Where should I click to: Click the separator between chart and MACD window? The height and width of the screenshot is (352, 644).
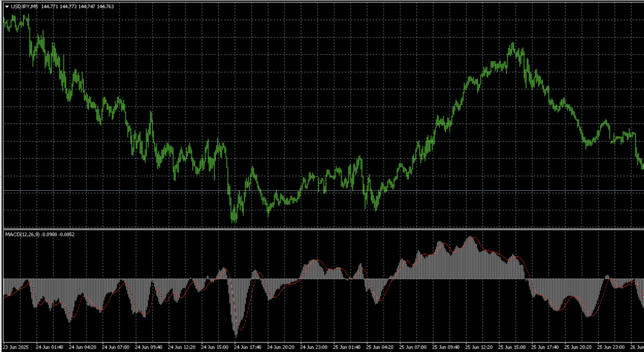322,228
